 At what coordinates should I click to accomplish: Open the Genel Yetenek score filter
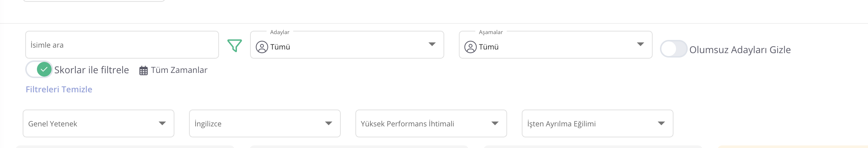click(98, 124)
